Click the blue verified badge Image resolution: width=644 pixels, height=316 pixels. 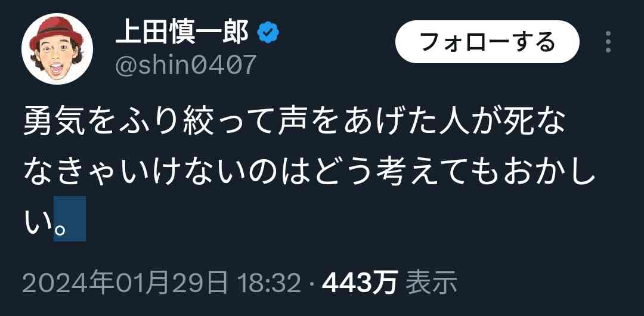pos(268,32)
